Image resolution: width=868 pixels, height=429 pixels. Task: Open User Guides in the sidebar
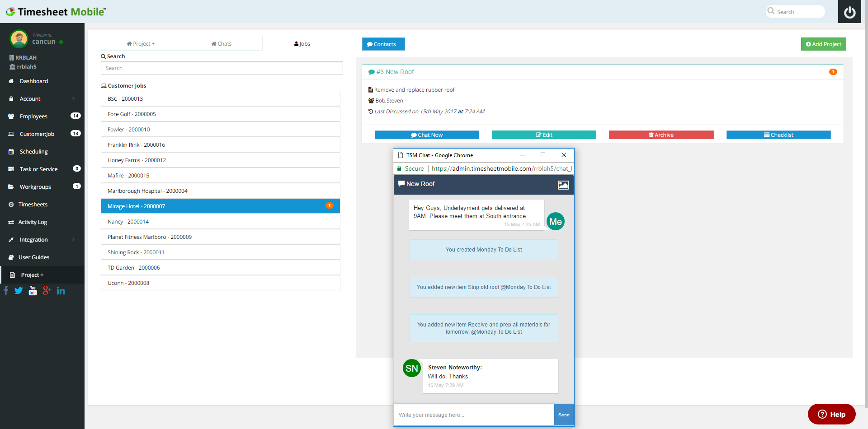[x=42, y=257]
